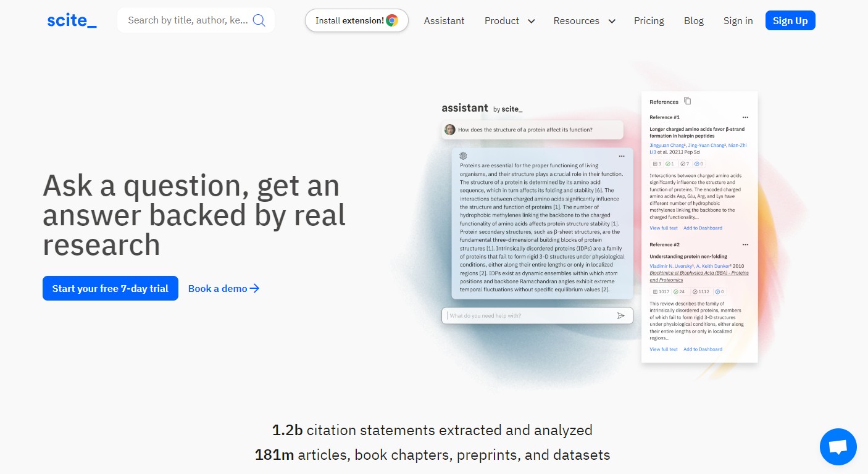Click Reference #2 contrasting badge showing 0
The image size is (868, 474).
719,291
